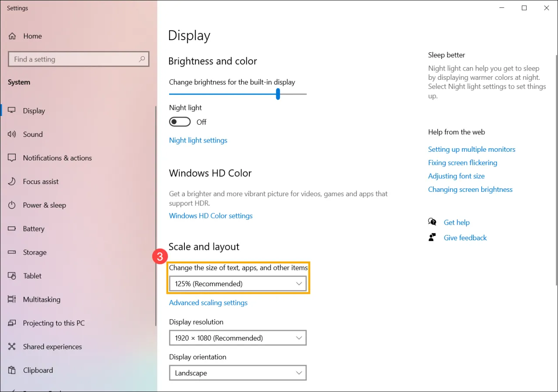Click the Notifications & actions icon
Image resolution: width=558 pixels, height=392 pixels.
pos(13,158)
